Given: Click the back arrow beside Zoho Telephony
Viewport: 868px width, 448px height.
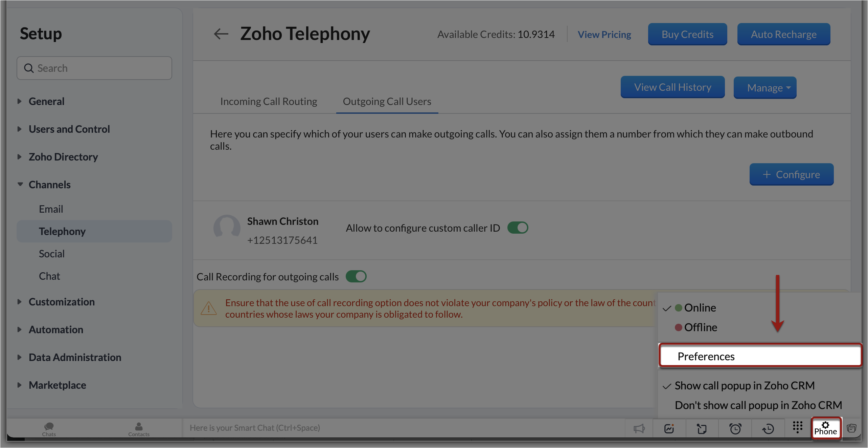Looking at the screenshot, I should pyautogui.click(x=221, y=34).
